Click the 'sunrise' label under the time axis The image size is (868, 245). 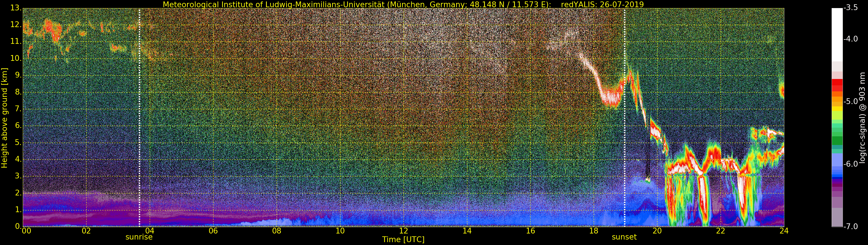139,237
